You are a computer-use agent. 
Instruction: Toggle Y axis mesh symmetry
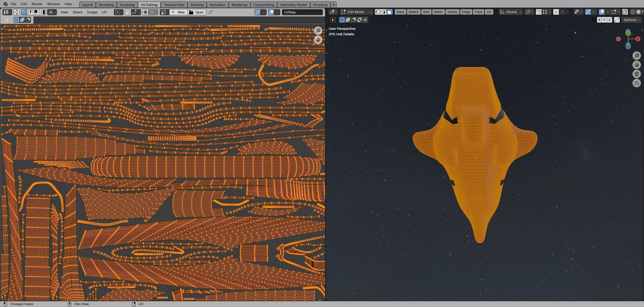pos(604,20)
